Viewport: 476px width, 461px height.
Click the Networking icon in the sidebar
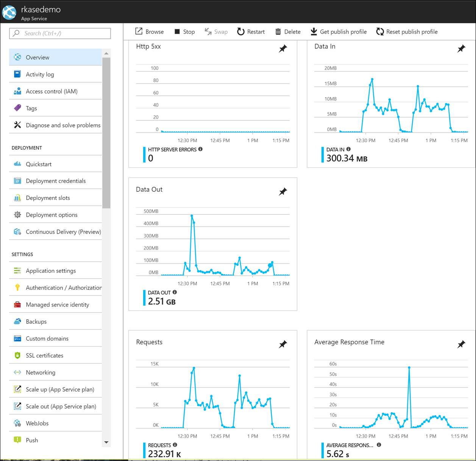(17, 372)
